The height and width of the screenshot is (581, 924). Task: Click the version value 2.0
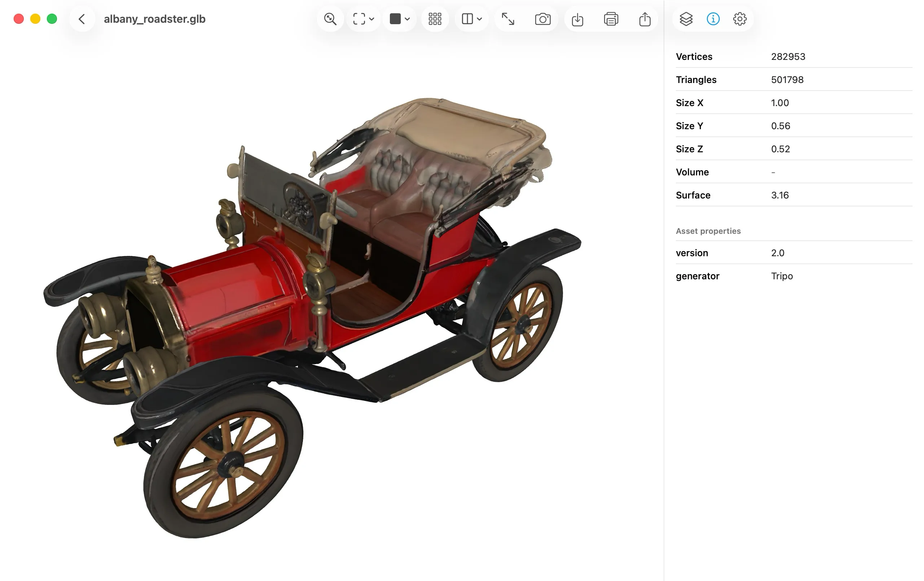coord(778,253)
